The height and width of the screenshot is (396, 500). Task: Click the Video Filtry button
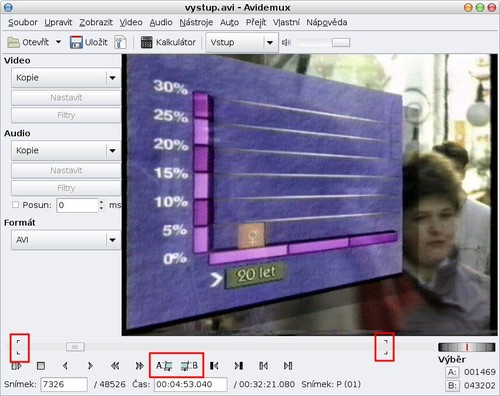(66, 115)
